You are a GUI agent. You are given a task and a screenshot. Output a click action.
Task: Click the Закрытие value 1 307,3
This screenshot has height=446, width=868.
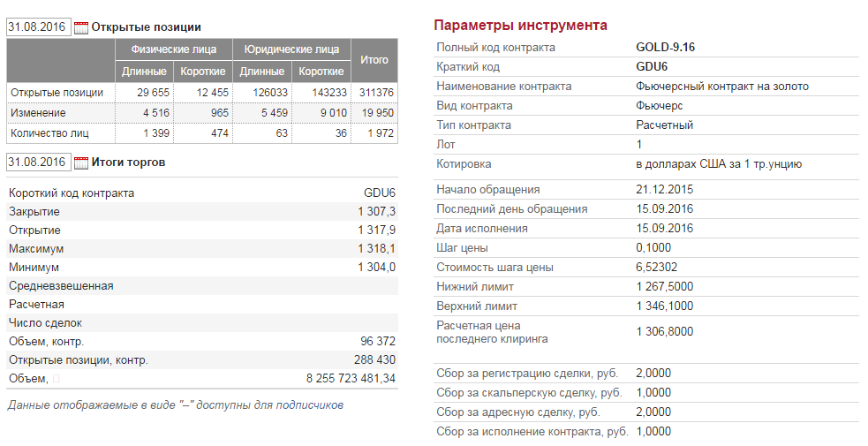[377, 212]
